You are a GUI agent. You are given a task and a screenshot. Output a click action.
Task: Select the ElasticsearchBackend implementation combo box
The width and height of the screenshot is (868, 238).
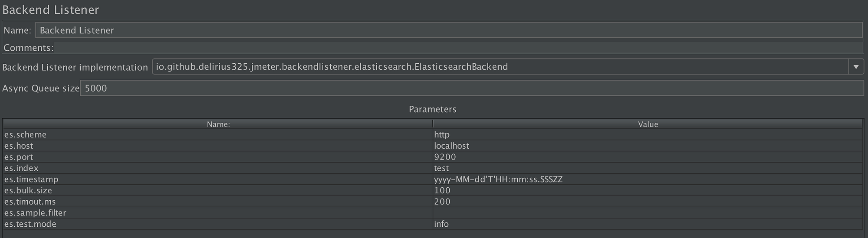click(x=499, y=67)
